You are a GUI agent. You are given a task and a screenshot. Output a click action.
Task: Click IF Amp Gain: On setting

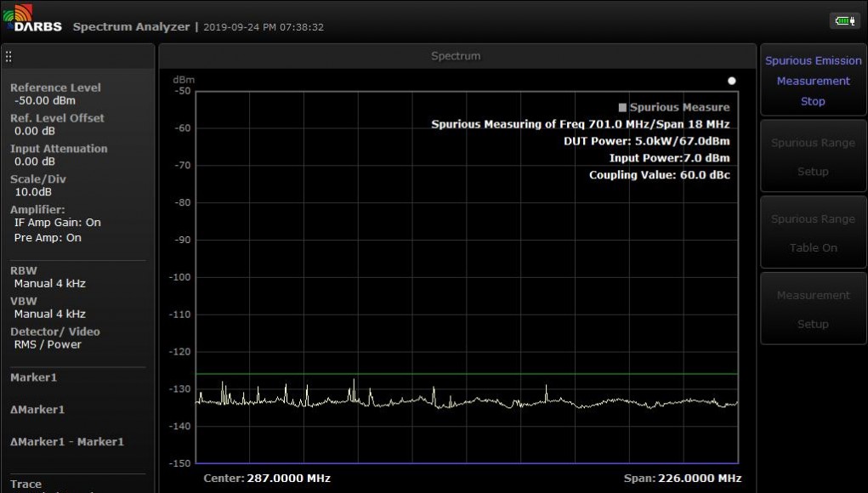(58, 223)
